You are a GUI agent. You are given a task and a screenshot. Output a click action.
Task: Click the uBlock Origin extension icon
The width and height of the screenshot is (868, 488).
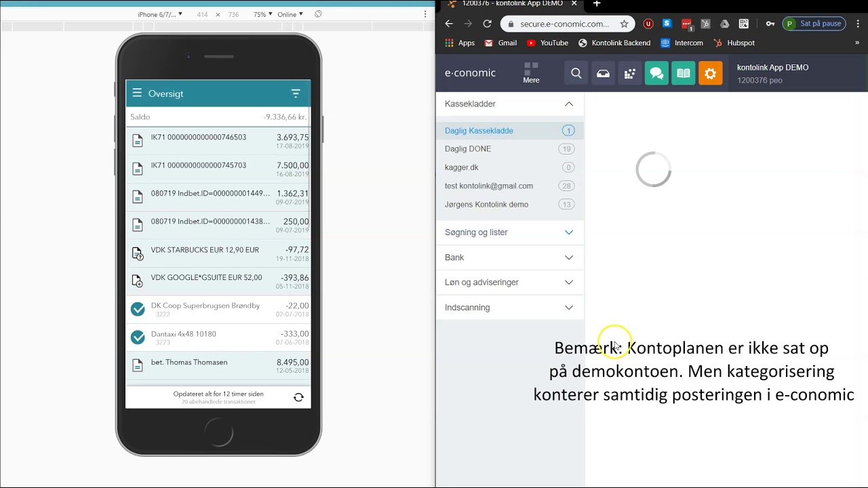point(648,24)
